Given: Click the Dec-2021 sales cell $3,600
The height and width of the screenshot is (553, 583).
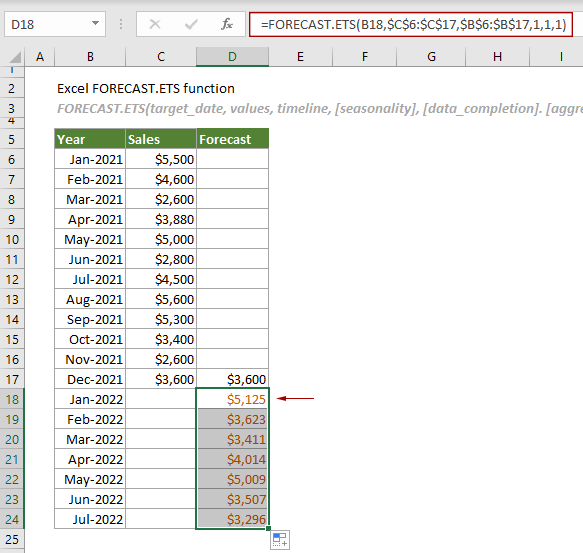Looking at the screenshot, I should pyautogui.click(x=161, y=379).
